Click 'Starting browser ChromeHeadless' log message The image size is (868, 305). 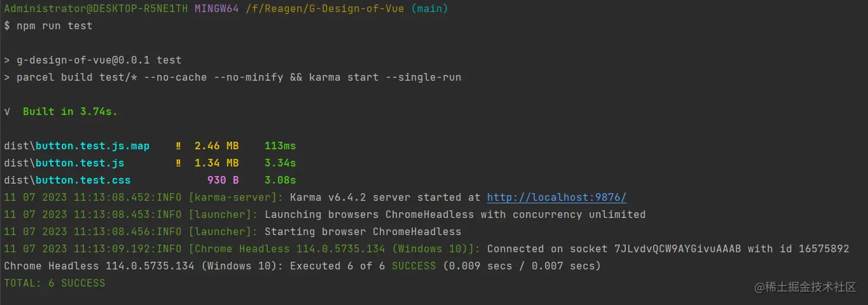point(363,232)
